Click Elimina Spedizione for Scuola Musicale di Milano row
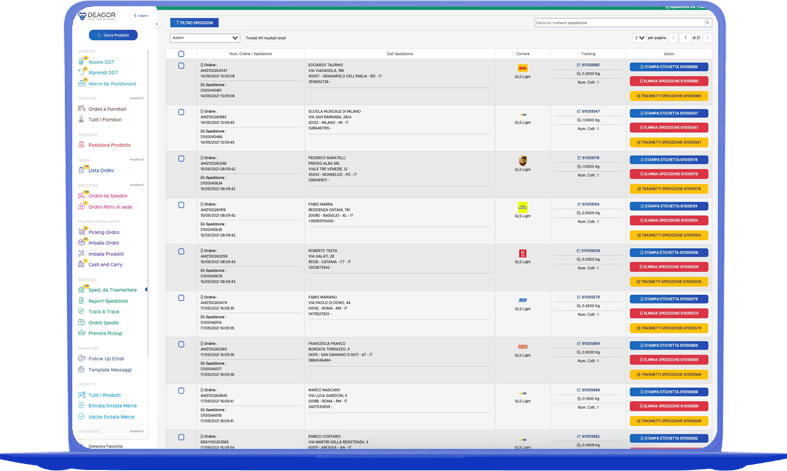 [669, 128]
